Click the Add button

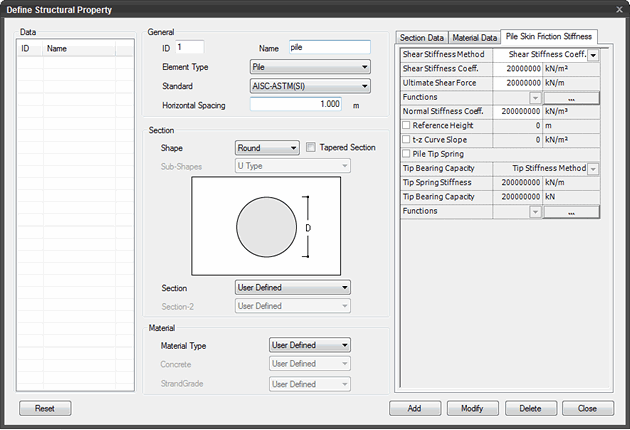(414, 408)
